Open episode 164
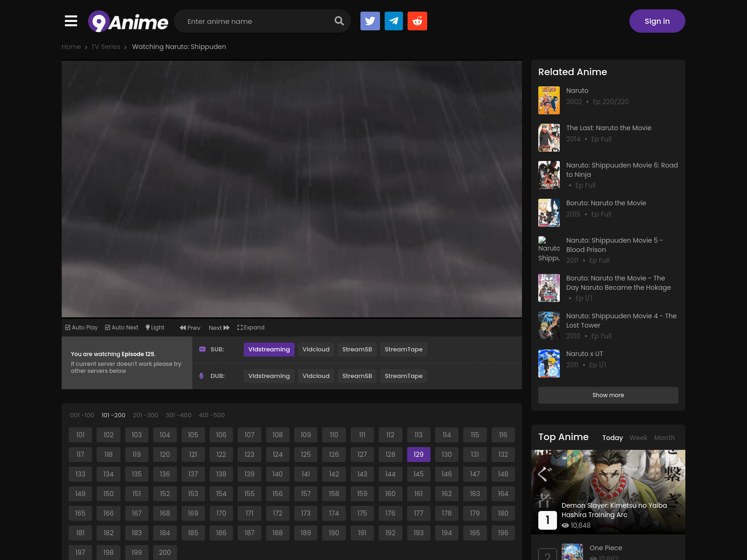The height and width of the screenshot is (560, 747). [x=503, y=494]
